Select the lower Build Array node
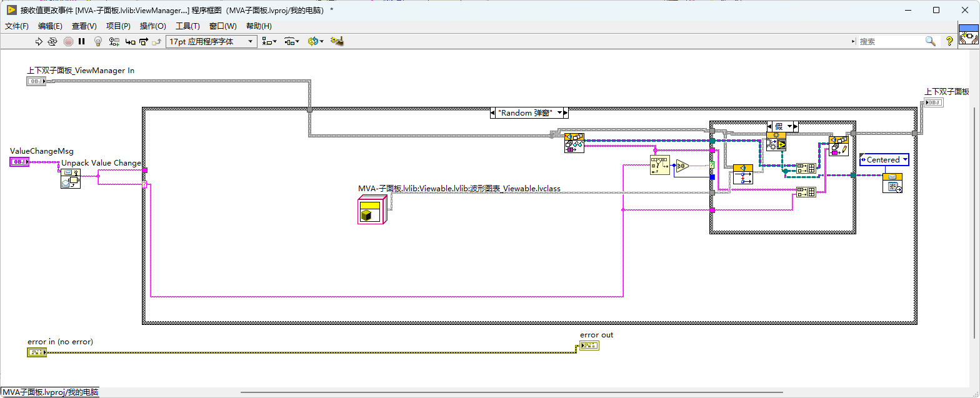This screenshot has width=980, height=398. (x=806, y=192)
